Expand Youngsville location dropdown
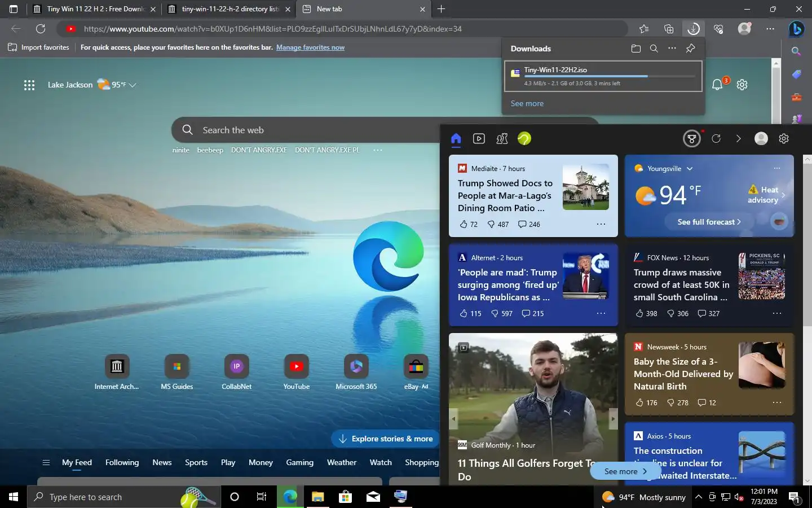The height and width of the screenshot is (508, 812). [x=690, y=169]
